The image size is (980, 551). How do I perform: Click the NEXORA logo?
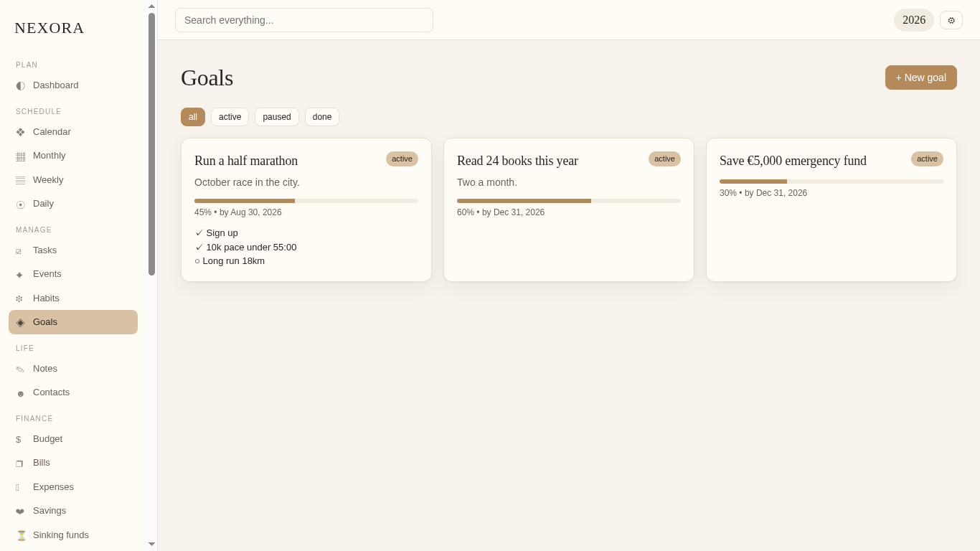click(x=50, y=28)
